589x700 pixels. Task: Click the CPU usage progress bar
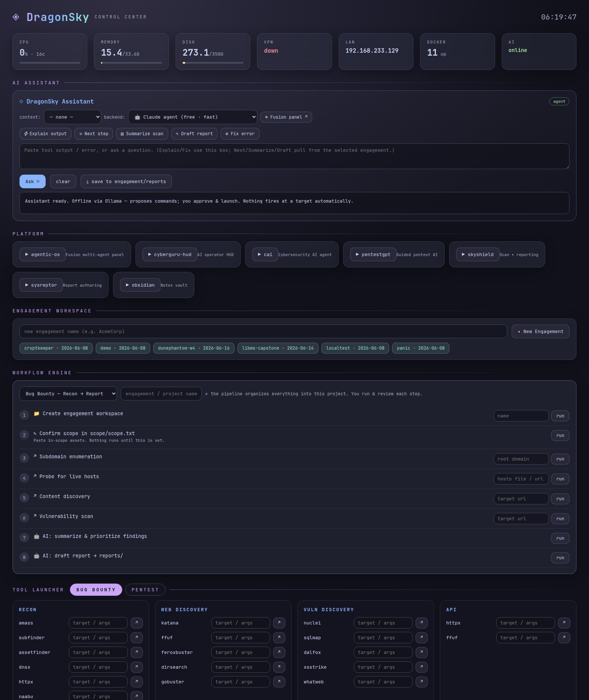point(50,63)
